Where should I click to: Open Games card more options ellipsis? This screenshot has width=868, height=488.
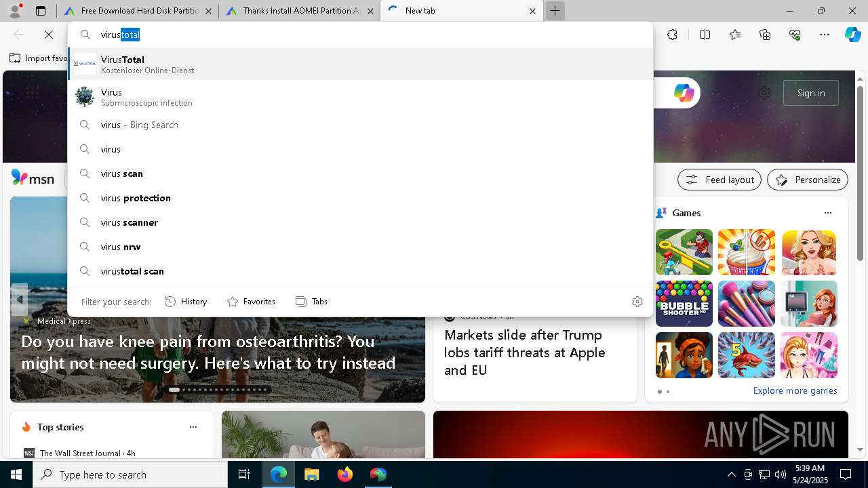827,213
